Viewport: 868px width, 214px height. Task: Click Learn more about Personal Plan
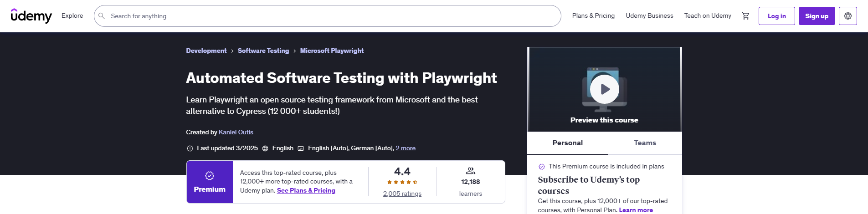tap(636, 210)
